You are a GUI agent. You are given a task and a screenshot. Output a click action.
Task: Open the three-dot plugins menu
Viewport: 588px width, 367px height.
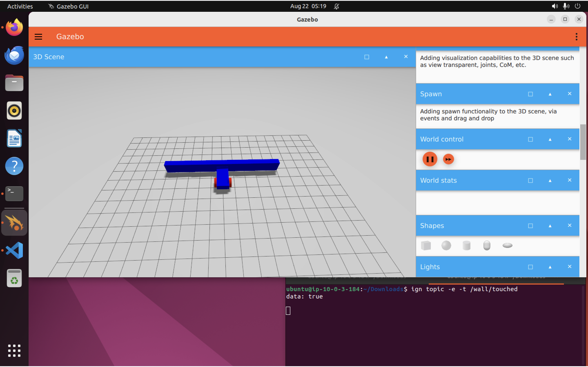(576, 37)
